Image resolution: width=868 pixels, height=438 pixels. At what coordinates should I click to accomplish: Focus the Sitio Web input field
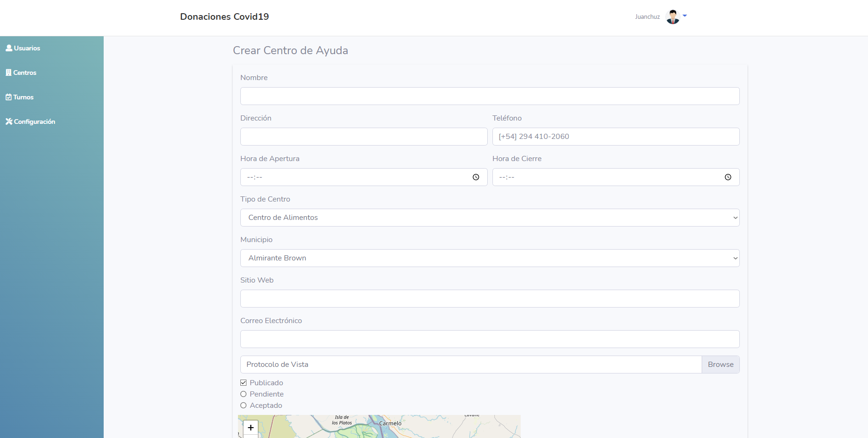click(x=490, y=299)
